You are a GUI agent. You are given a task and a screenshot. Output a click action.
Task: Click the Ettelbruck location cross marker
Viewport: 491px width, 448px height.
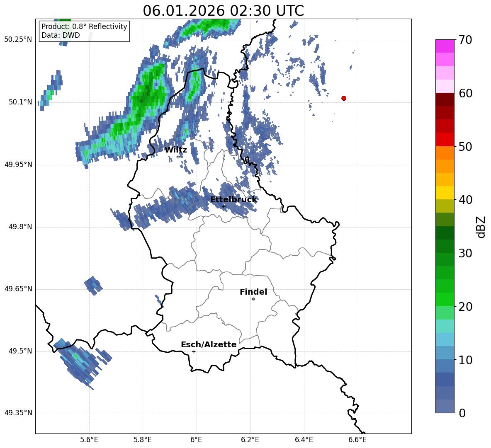pyautogui.click(x=224, y=206)
